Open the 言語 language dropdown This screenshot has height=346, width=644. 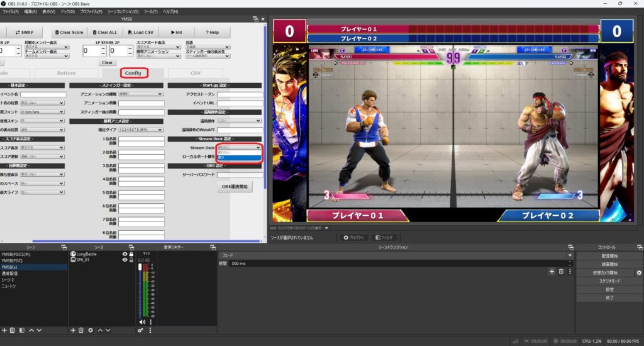coord(208,47)
